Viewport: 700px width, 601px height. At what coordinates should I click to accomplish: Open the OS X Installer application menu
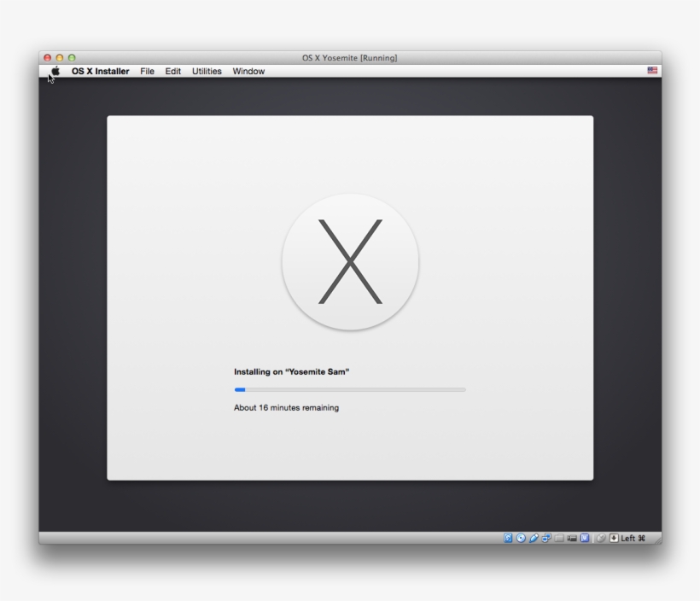pos(100,72)
